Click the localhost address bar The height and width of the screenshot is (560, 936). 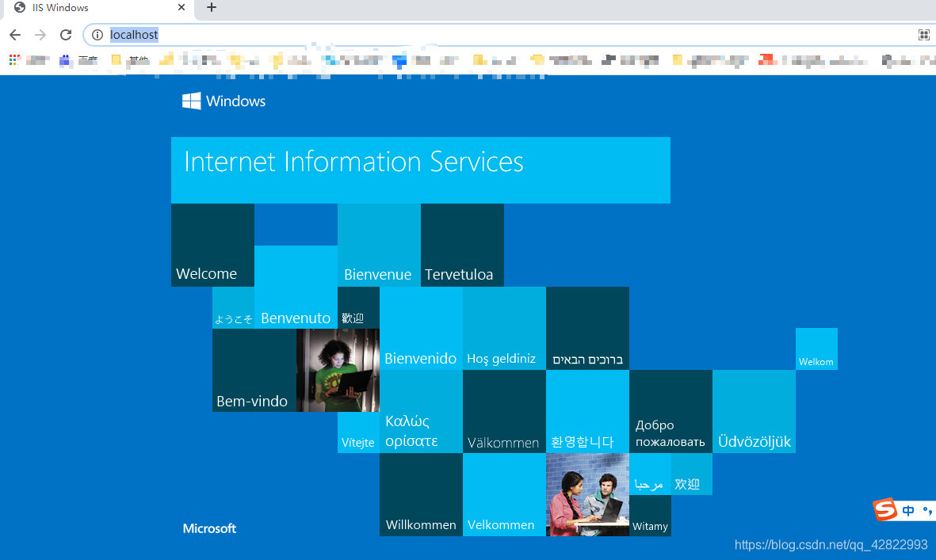click(x=507, y=35)
